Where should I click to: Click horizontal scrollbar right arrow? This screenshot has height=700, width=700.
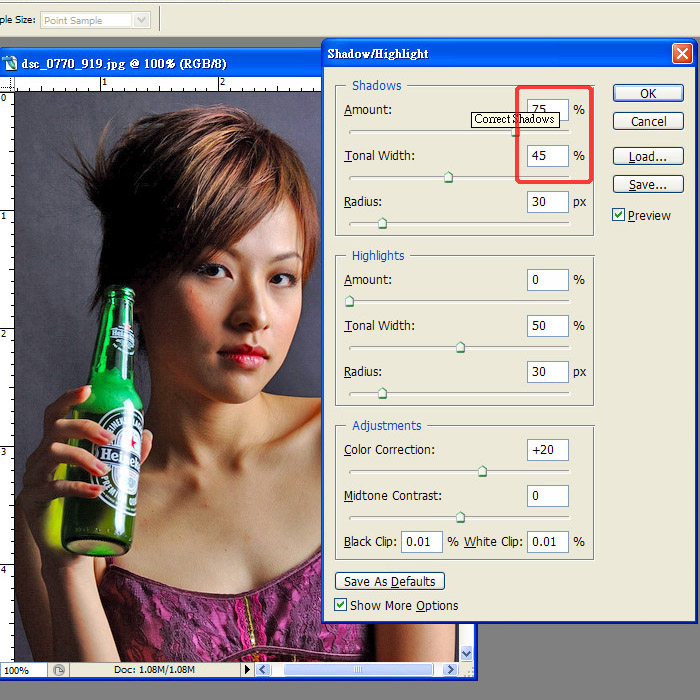tap(450, 670)
